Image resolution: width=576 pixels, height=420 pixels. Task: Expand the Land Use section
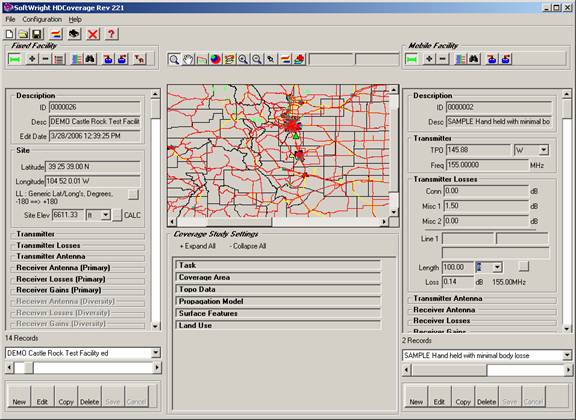click(278, 325)
